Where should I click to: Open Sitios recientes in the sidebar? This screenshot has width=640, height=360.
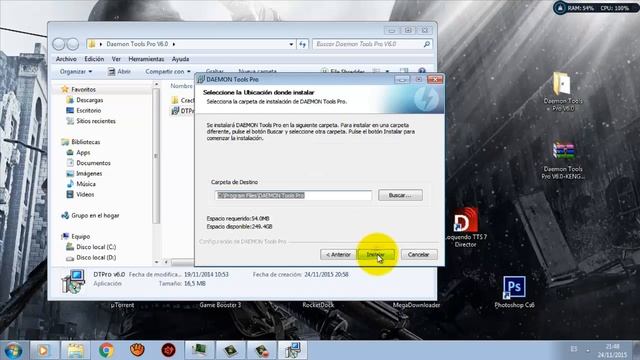point(96,121)
